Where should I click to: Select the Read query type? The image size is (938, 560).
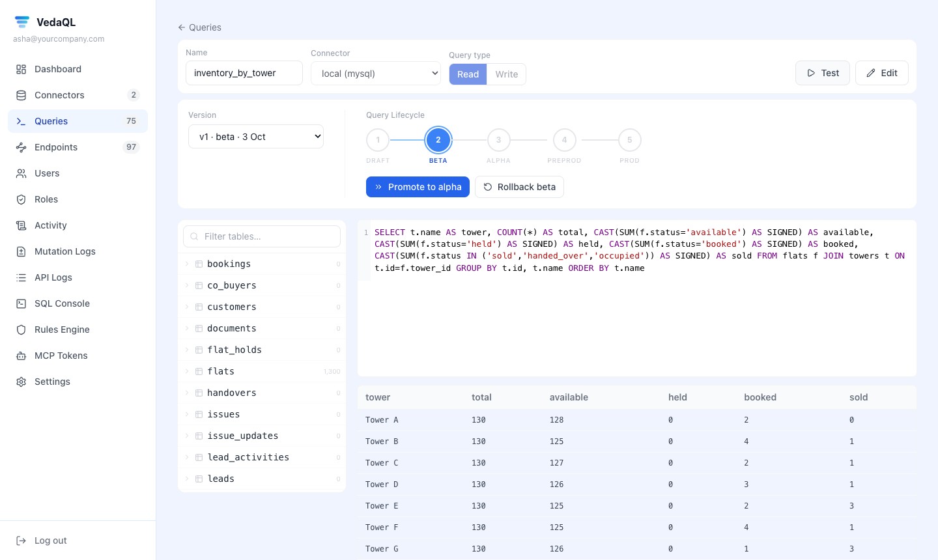click(x=468, y=74)
